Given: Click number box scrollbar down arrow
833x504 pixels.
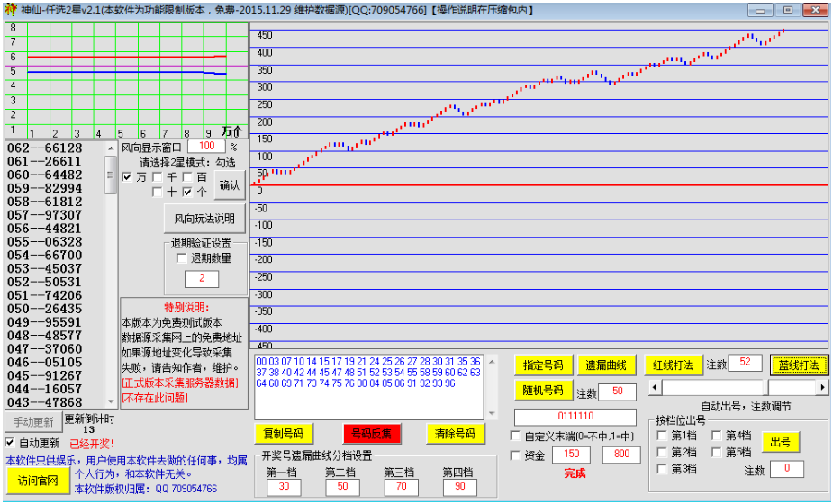Looking at the screenshot, I should click(x=492, y=413).
